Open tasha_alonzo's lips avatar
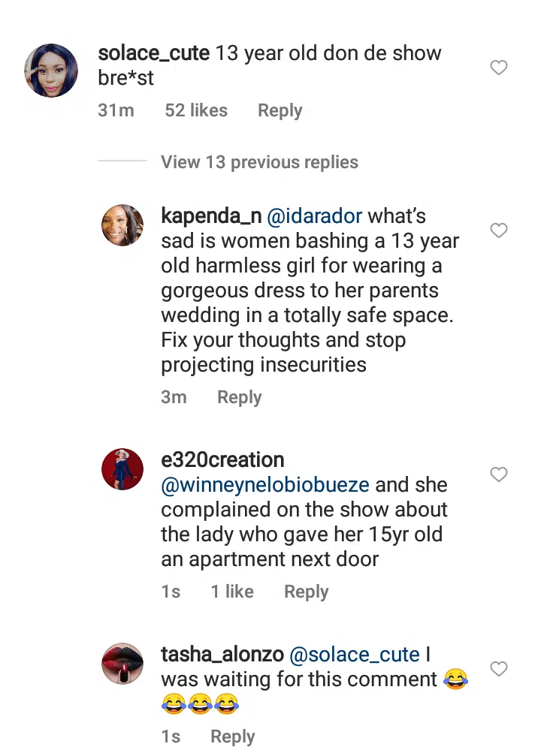This screenshot has width=541, height=756. point(122,664)
